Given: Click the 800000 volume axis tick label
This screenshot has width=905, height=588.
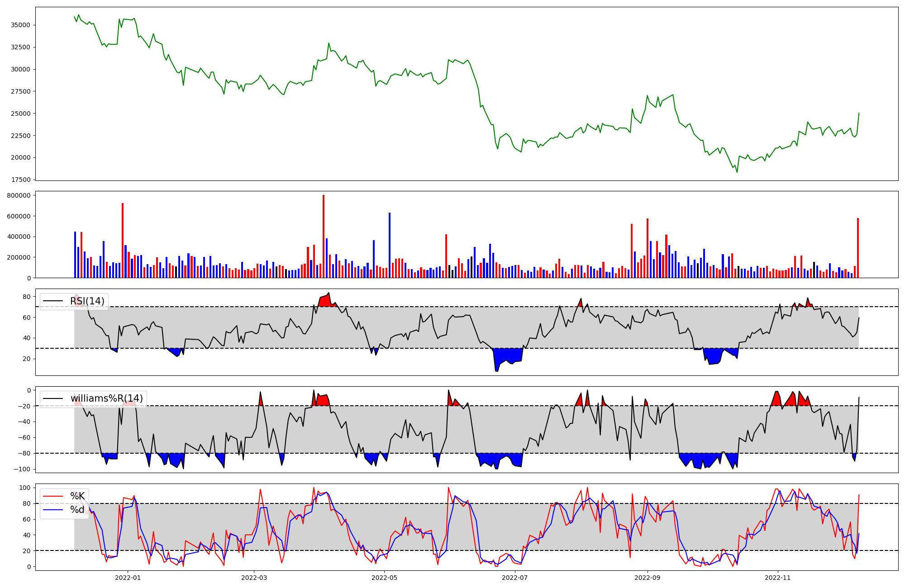Looking at the screenshot, I should click(x=19, y=196).
